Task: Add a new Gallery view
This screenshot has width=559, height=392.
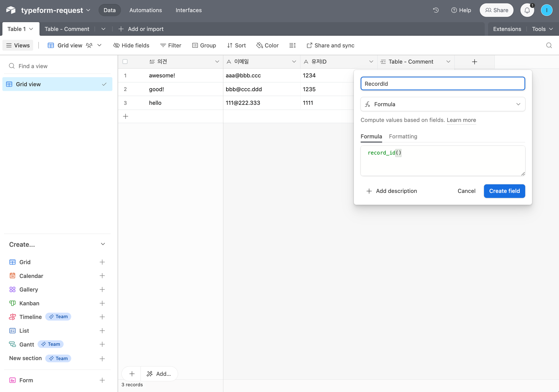Action: coord(102,289)
